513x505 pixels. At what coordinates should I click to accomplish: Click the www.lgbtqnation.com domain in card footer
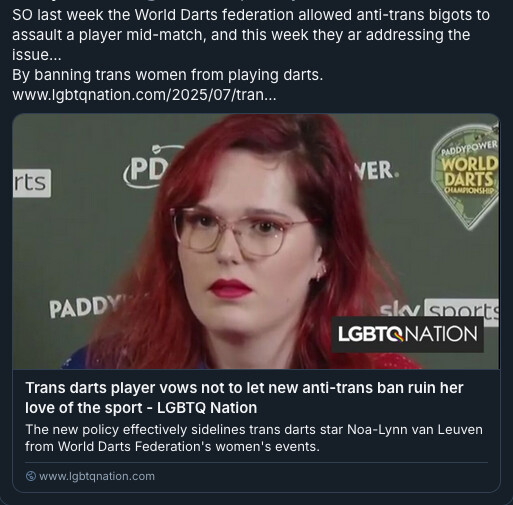[97, 476]
